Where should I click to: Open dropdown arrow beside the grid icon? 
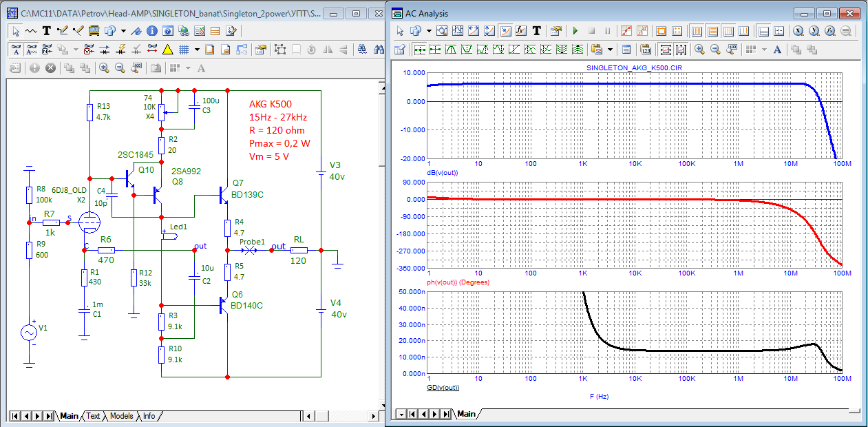pyautogui.click(x=197, y=50)
